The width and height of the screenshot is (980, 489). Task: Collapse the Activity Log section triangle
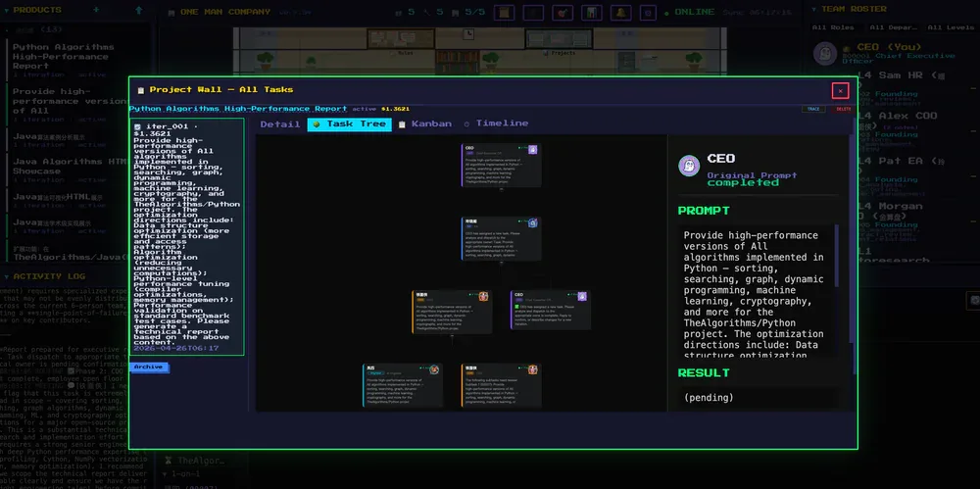(6, 276)
